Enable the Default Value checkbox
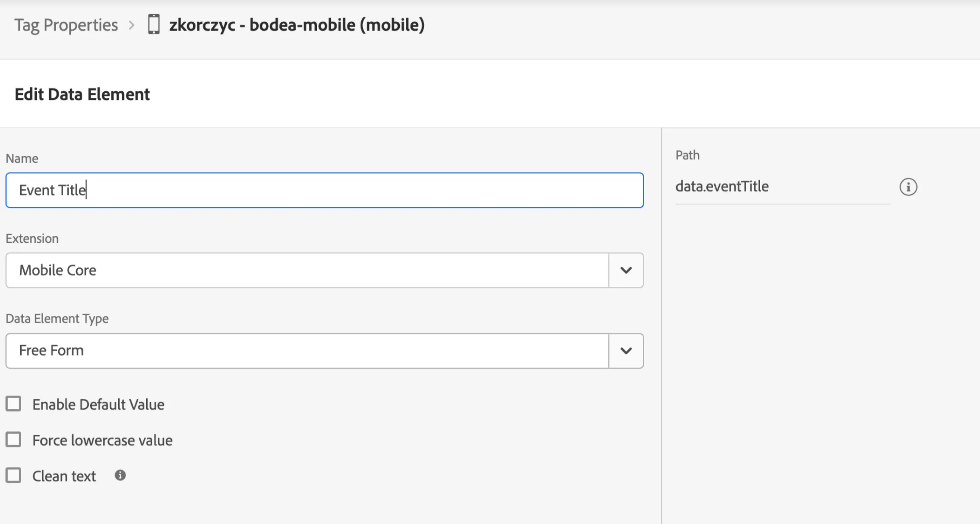980x524 pixels. click(x=13, y=404)
